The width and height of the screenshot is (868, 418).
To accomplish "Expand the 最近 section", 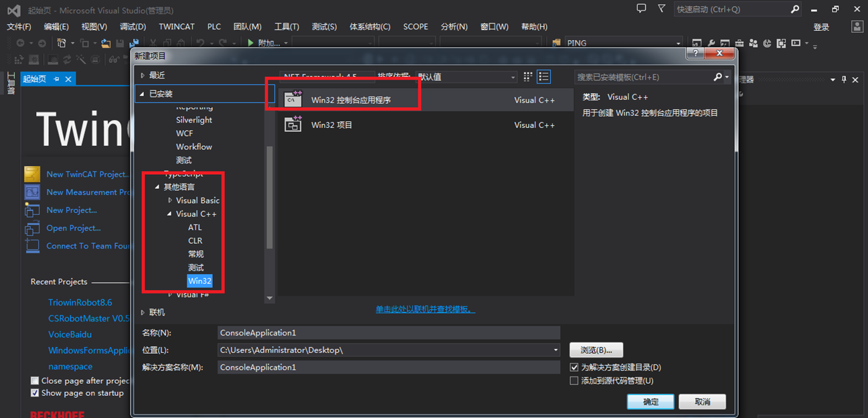I will coord(143,75).
